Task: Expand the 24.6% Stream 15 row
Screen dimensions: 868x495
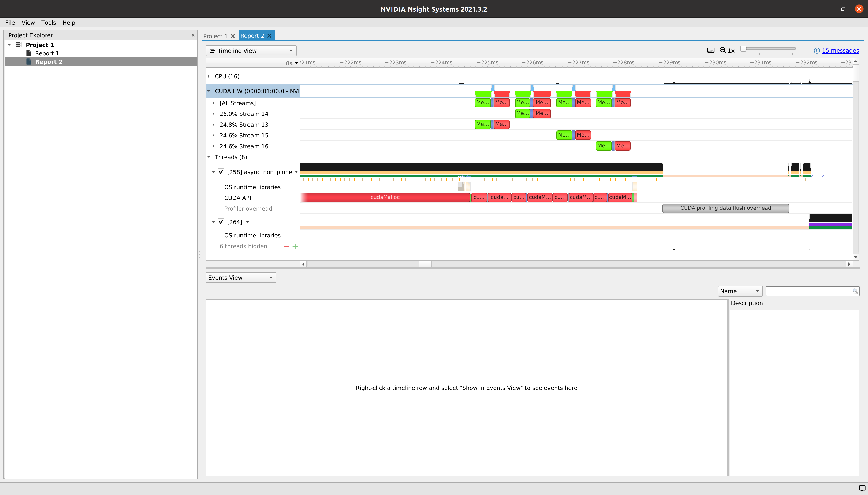Action: tap(213, 135)
